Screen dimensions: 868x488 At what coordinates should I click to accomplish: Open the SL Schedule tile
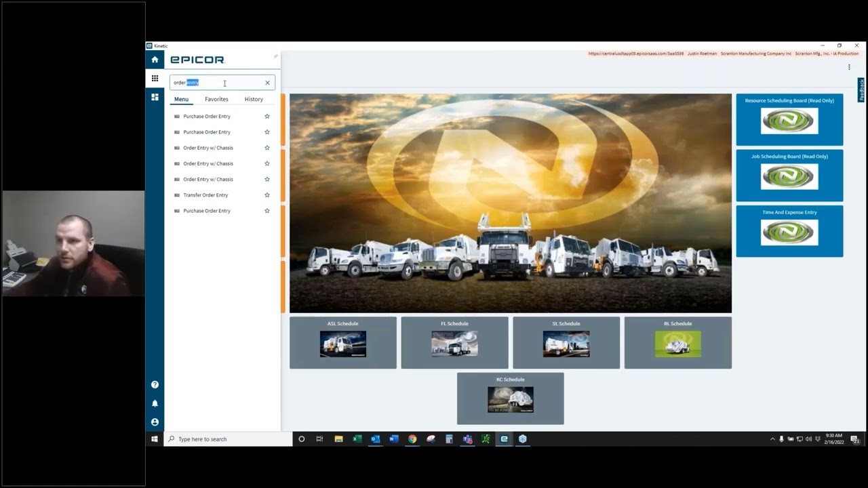[x=566, y=343]
